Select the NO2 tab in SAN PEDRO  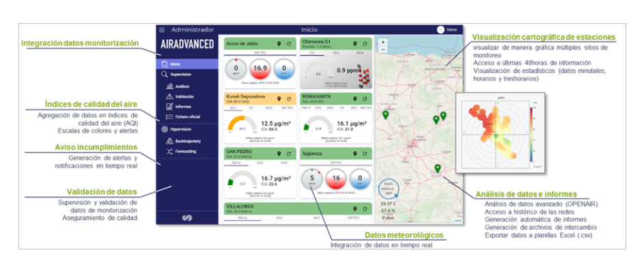(284, 163)
